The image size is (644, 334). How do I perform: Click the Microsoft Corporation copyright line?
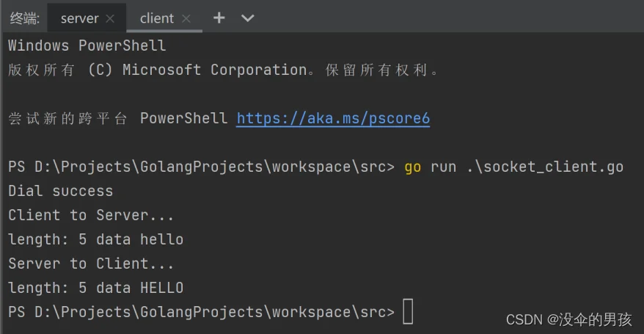[224, 70]
